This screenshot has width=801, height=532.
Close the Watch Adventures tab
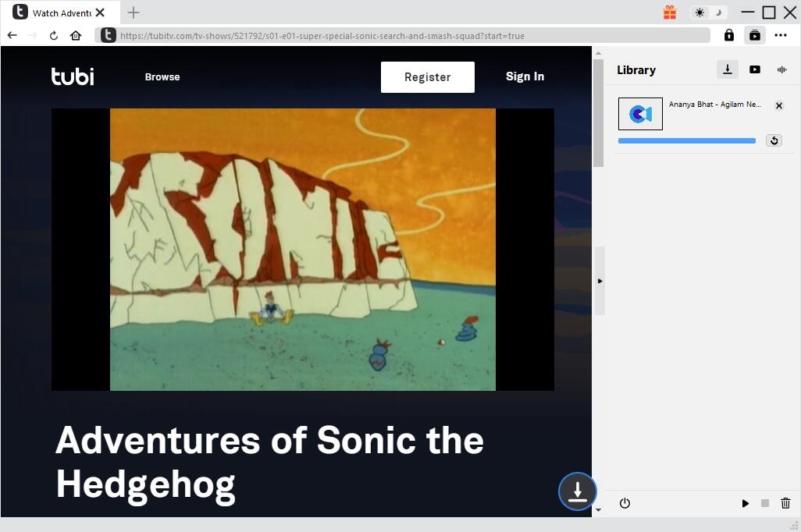pyautogui.click(x=100, y=12)
